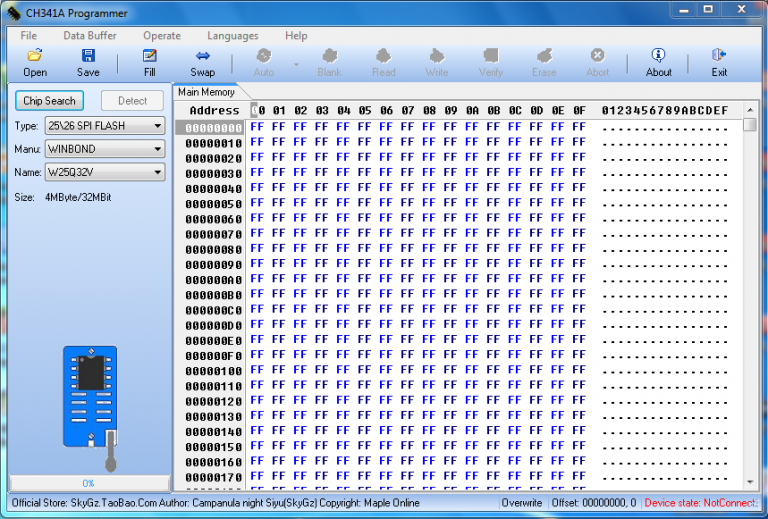Click the 0123456789ABCDEF ASCII header
This screenshot has height=519, width=768.
665,111
